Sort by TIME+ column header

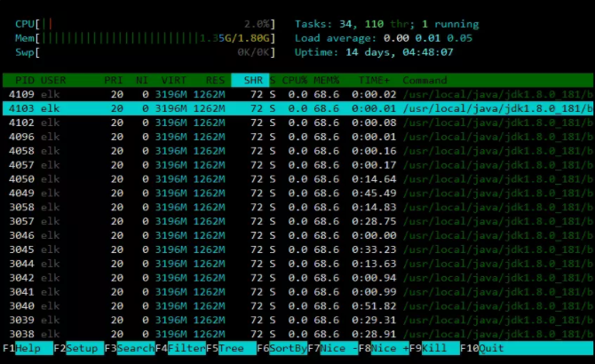(374, 81)
